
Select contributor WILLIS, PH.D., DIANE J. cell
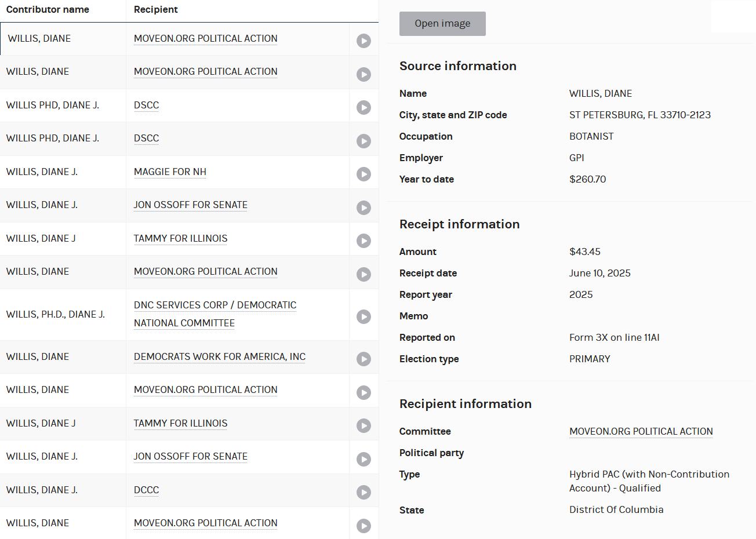click(56, 314)
